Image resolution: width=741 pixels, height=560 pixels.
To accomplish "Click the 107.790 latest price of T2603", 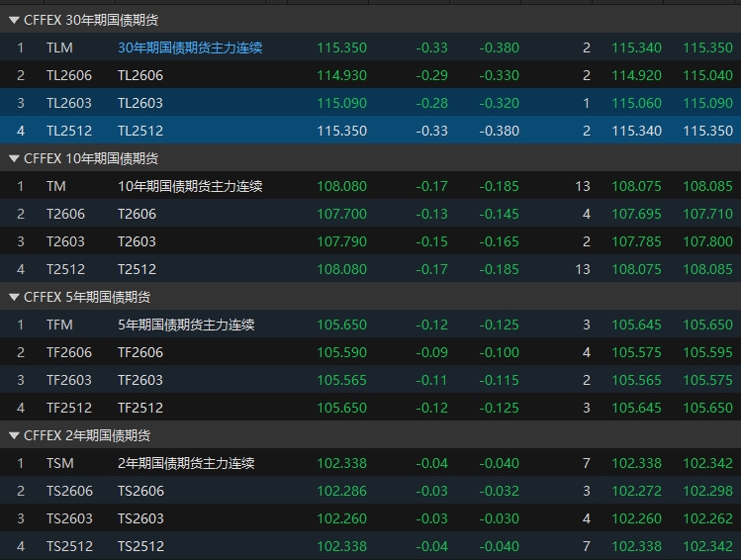I will (x=341, y=241).
